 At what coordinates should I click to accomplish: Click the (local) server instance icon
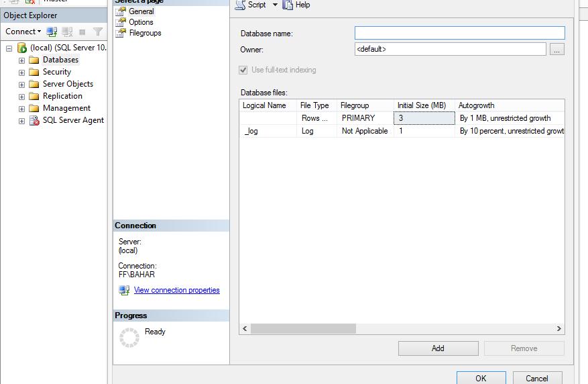click(x=21, y=48)
